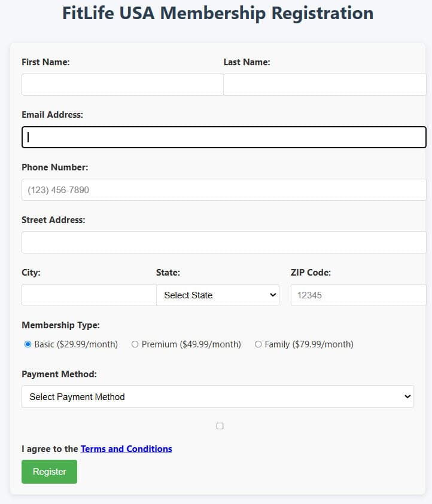Click the Last Name text box
The image size is (432, 504).
(x=324, y=85)
